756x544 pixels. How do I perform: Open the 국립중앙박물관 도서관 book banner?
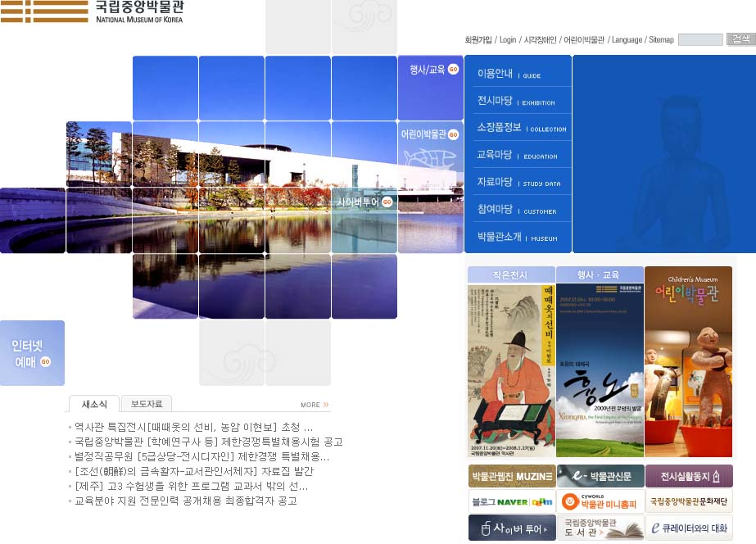click(600, 528)
